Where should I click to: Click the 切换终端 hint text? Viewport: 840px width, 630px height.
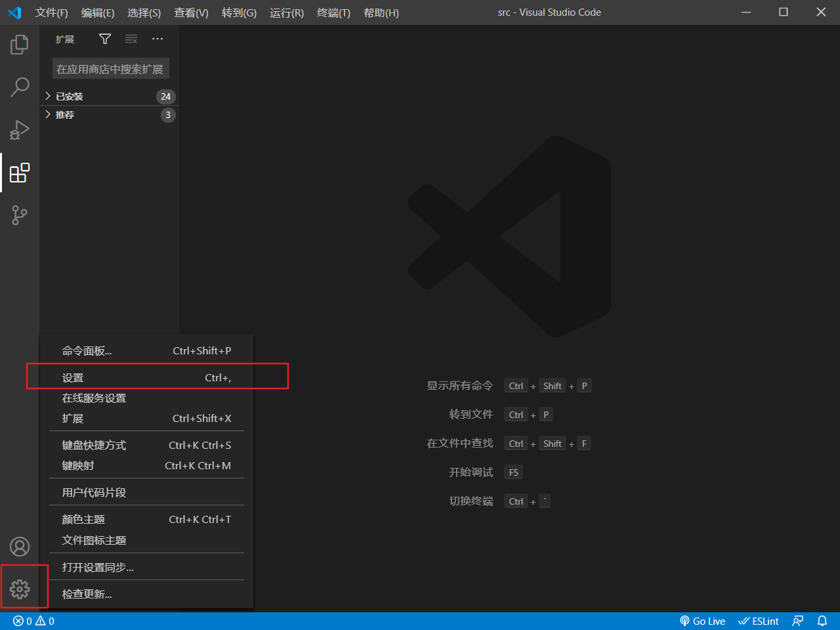pos(471,501)
